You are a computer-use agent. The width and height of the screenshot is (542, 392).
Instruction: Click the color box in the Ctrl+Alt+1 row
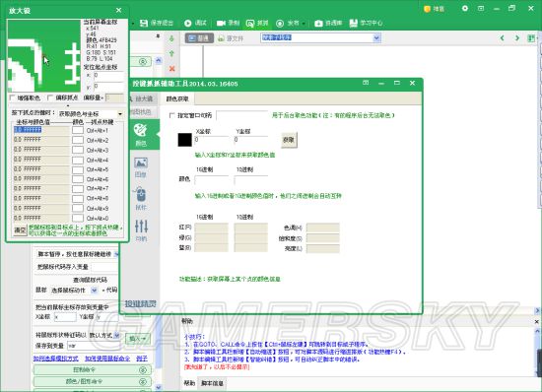click(x=78, y=130)
